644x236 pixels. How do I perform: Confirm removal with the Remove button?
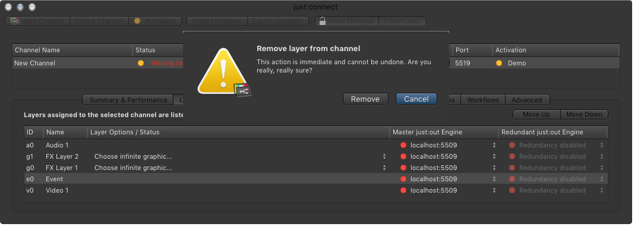coord(365,99)
